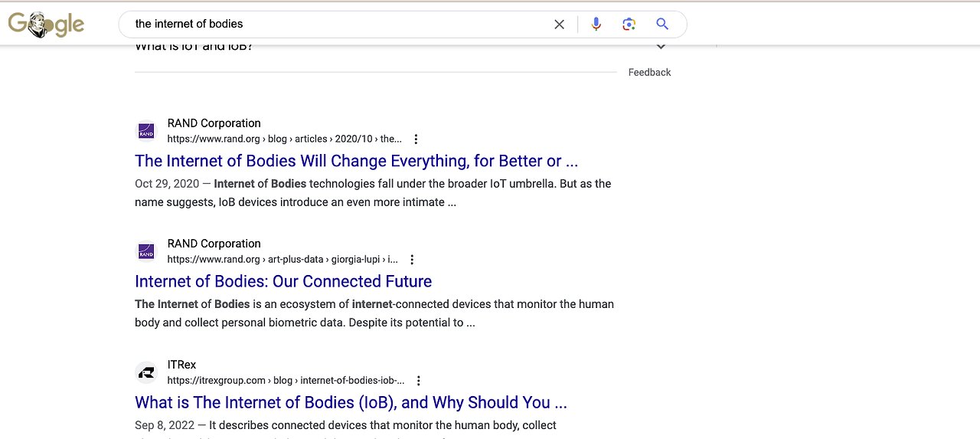This screenshot has height=439, width=980.
Task: Open 'What is The Internet of Bodies (IoB)' result
Action: pyautogui.click(x=351, y=402)
